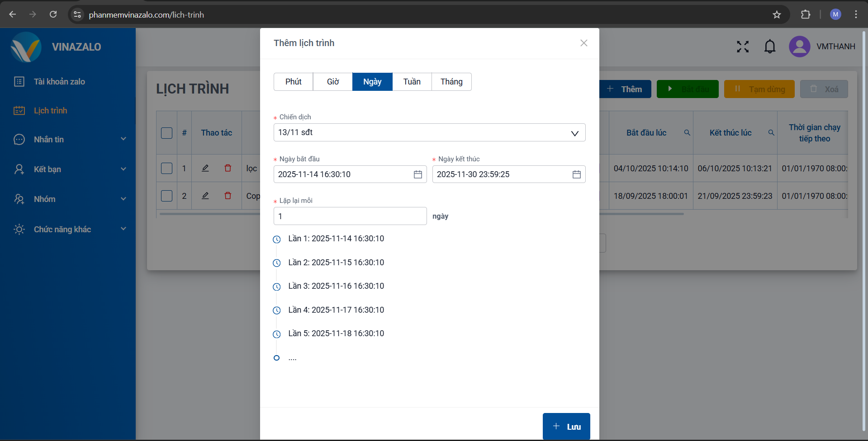This screenshot has height=441, width=868.
Task: Delete row 2 using trash icon
Action: click(x=228, y=196)
